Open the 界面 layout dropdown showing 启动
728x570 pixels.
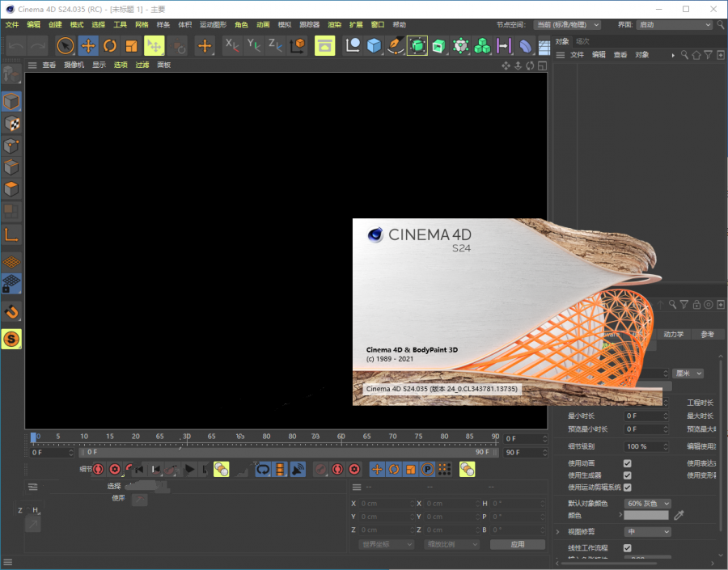point(674,24)
